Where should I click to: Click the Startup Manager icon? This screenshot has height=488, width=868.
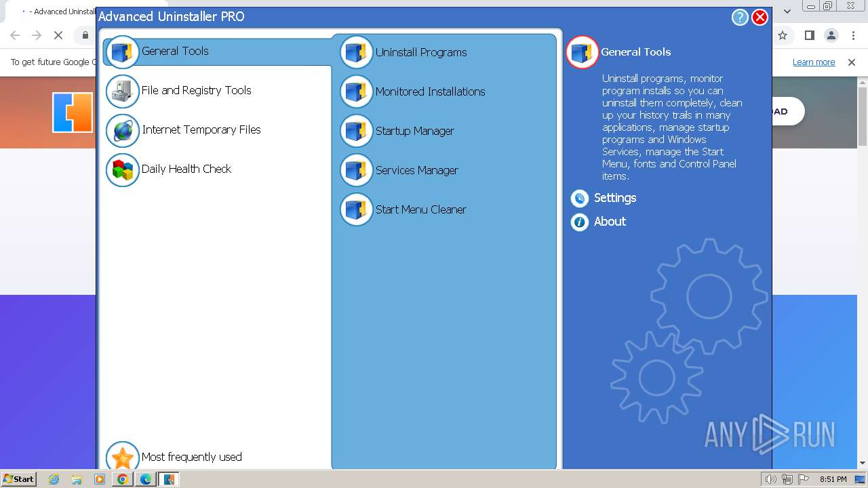pyautogui.click(x=357, y=131)
